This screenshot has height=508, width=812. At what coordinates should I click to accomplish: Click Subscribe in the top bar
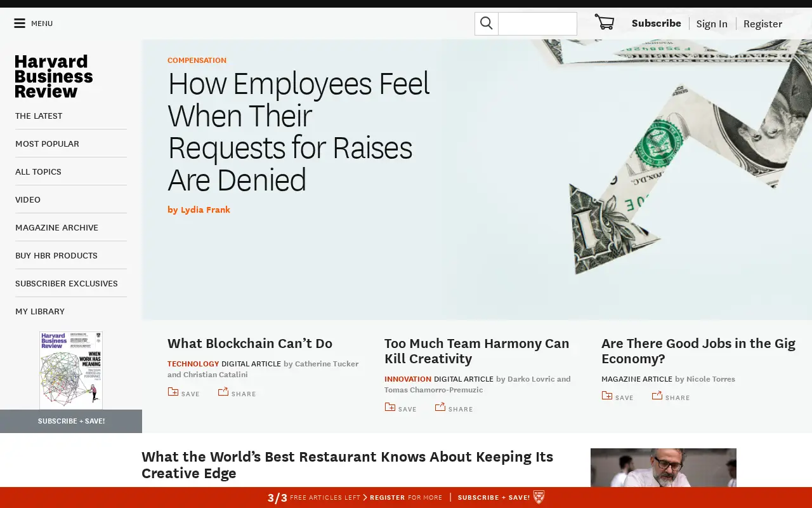pos(656,23)
